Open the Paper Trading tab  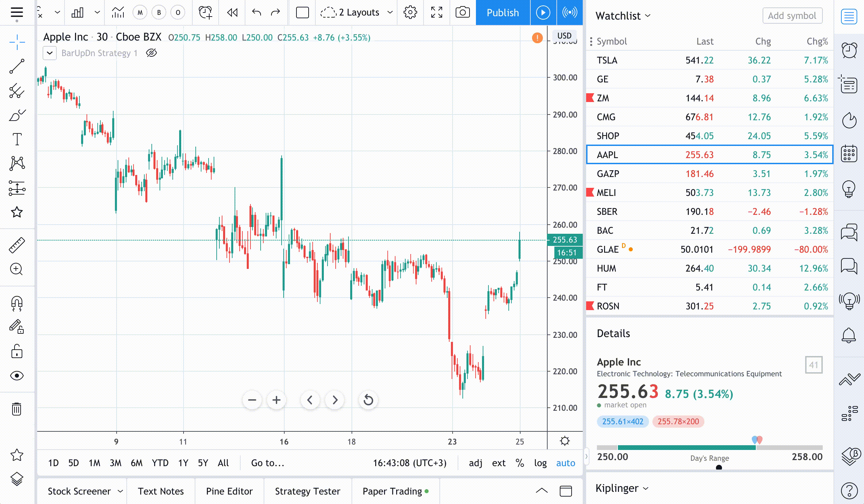[x=395, y=491]
